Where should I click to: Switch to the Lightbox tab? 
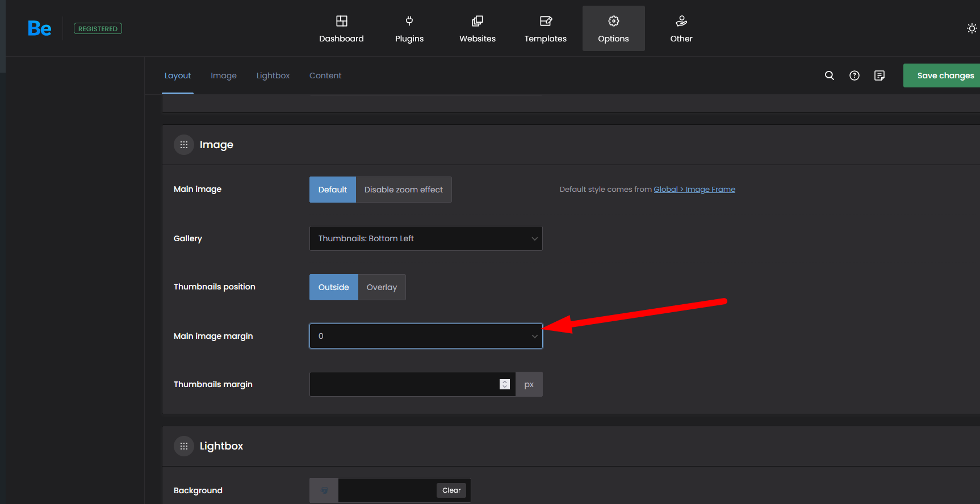(x=273, y=75)
